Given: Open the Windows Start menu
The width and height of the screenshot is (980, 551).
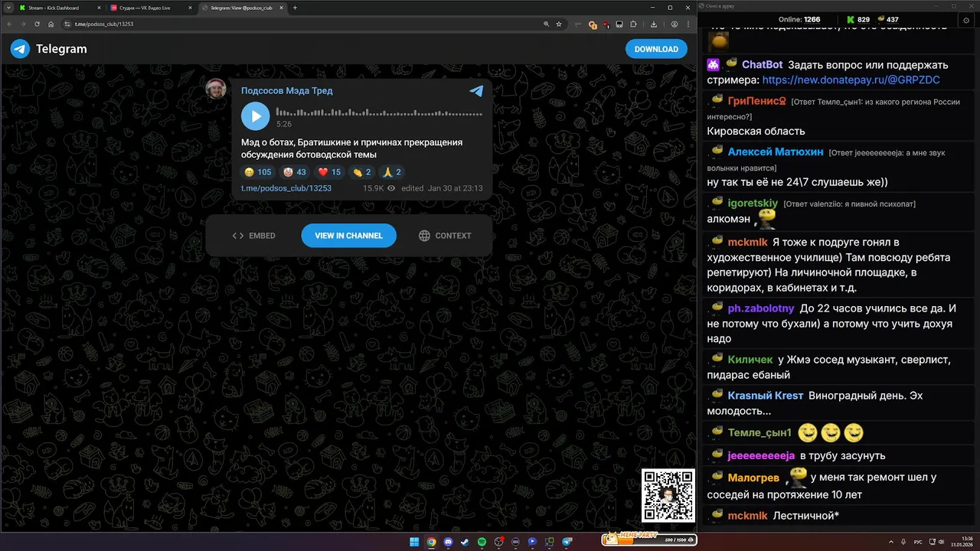Looking at the screenshot, I should click(x=414, y=542).
